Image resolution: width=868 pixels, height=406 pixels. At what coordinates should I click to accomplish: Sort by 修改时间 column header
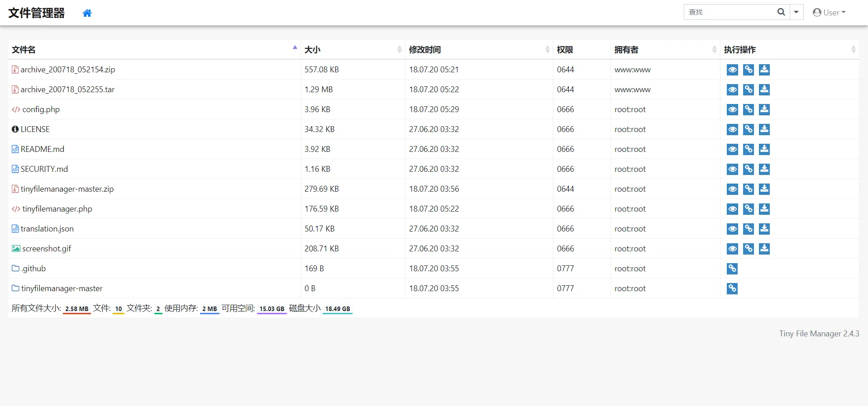click(479, 50)
